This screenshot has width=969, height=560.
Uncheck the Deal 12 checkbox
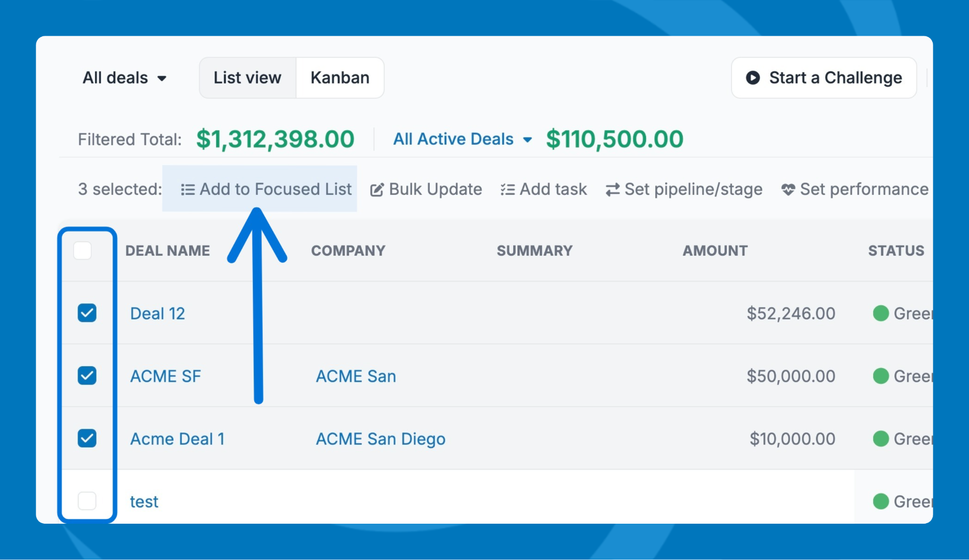click(x=87, y=313)
